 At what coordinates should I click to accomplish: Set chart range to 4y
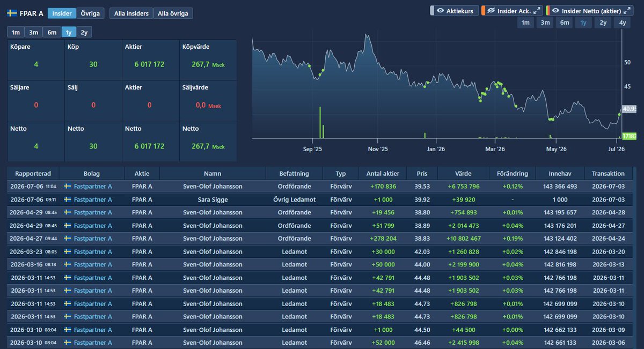point(622,23)
